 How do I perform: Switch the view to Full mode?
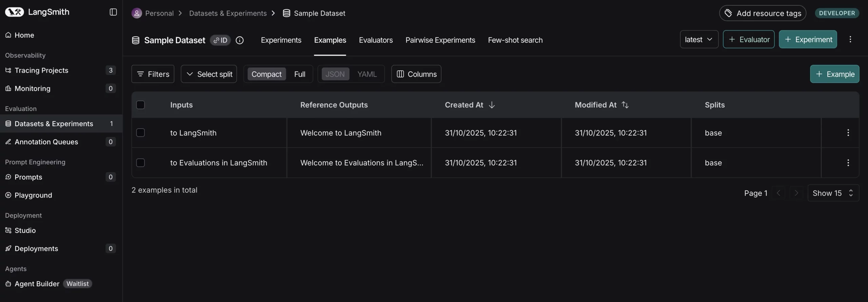299,74
